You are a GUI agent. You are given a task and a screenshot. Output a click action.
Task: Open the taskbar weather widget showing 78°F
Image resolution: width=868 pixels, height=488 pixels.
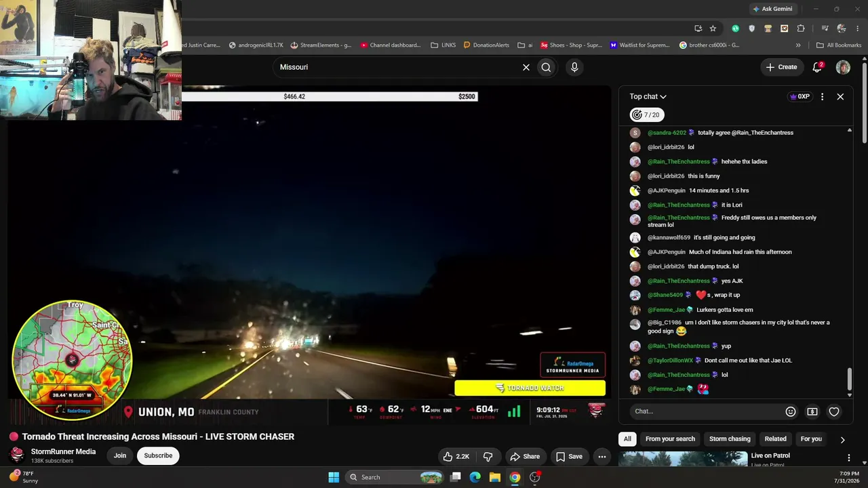point(23,477)
